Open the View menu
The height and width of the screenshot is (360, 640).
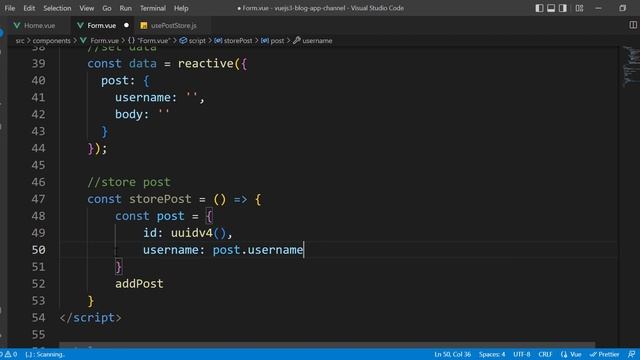point(87,8)
